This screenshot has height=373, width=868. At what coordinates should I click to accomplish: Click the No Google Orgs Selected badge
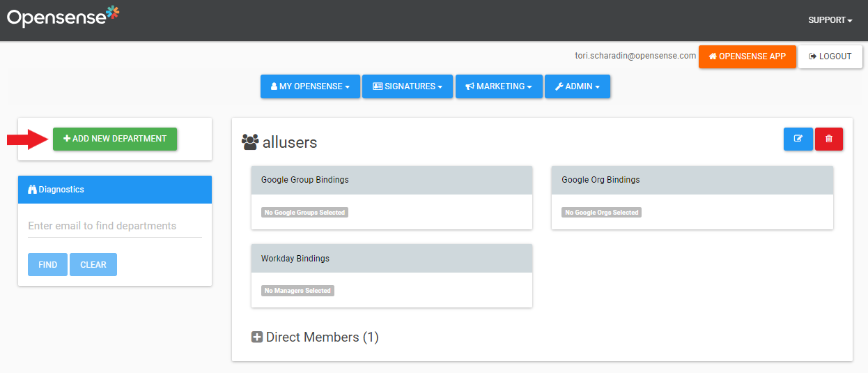(x=601, y=213)
